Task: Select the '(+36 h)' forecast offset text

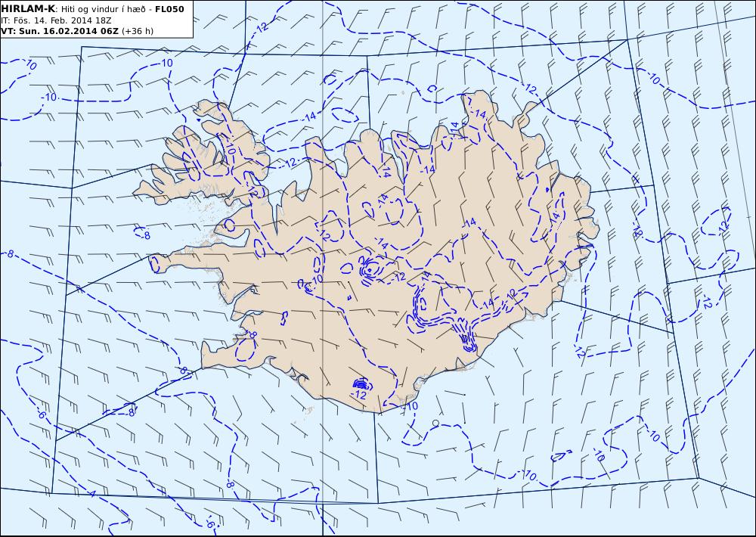Action: point(138,31)
